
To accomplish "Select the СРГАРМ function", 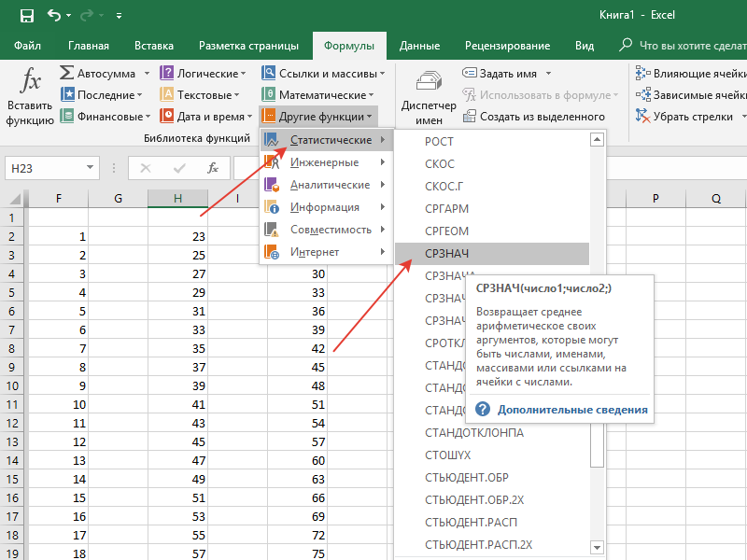I will 492,209.
